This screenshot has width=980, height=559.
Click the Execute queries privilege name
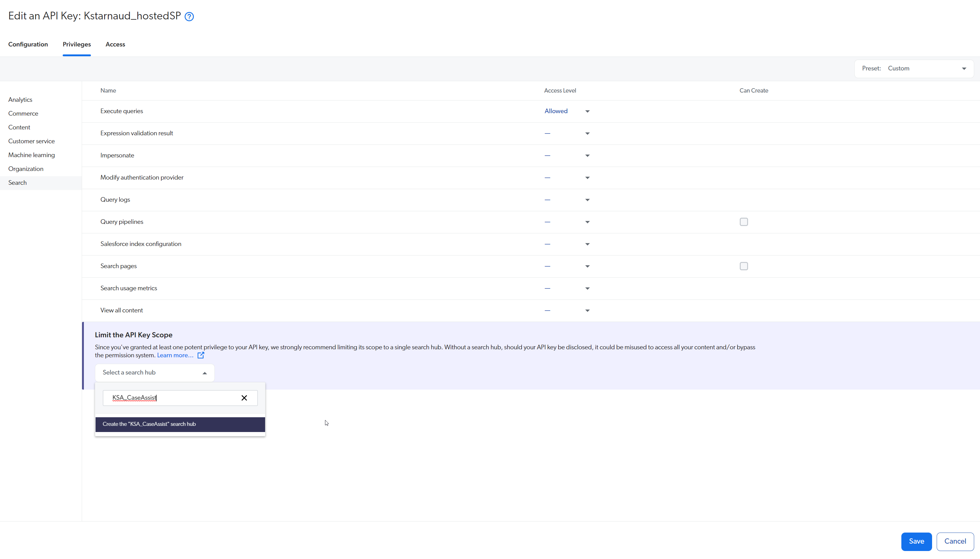tap(122, 111)
